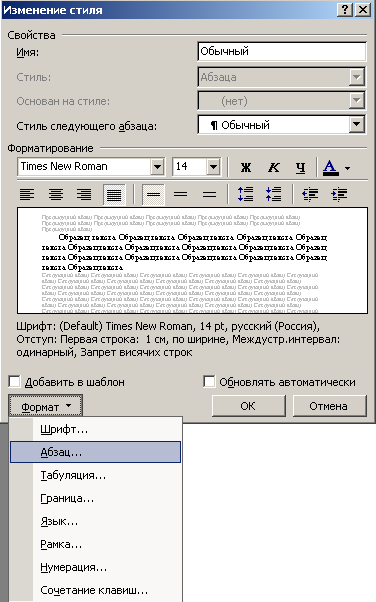Enable the Добавить в шаблон checkbox

coord(14,382)
